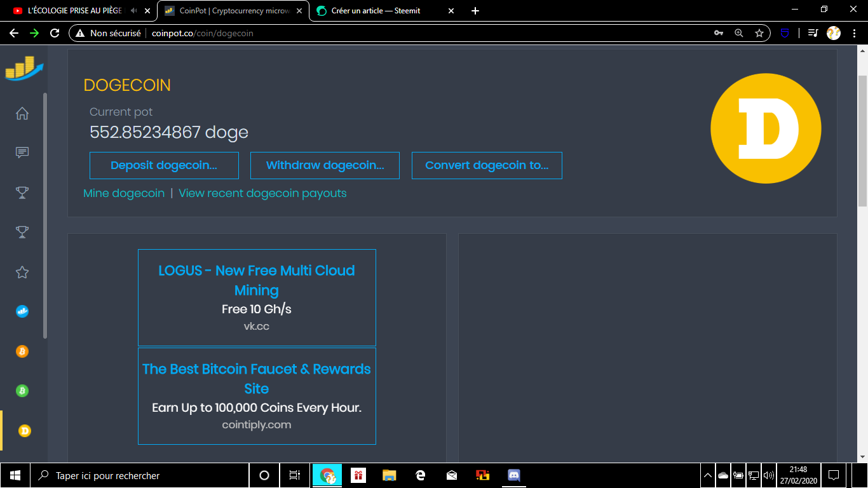This screenshot has height=488, width=868.
Task: Reload the CoinPot page
Action: 55,33
